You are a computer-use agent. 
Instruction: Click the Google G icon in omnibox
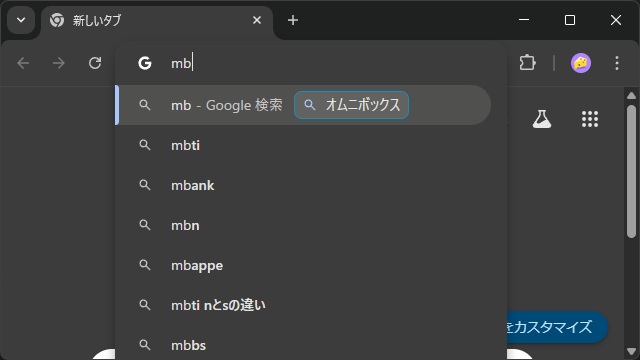click(x=145, y=63)
